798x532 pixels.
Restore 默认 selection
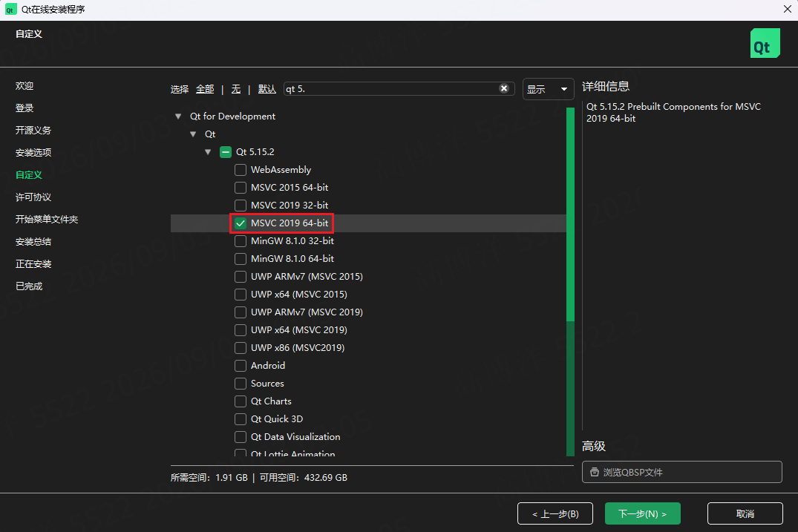pos(267,90)
